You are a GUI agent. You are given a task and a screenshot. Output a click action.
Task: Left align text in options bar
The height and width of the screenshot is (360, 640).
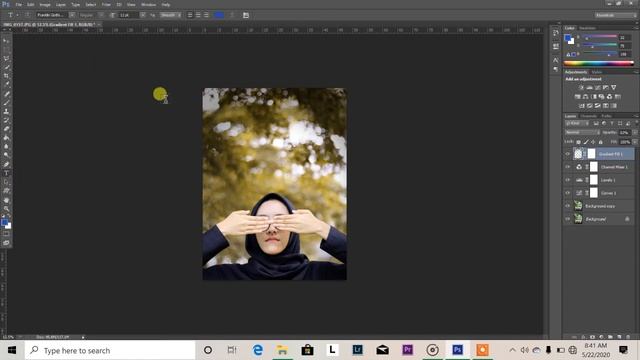click(x=190, y=15)
